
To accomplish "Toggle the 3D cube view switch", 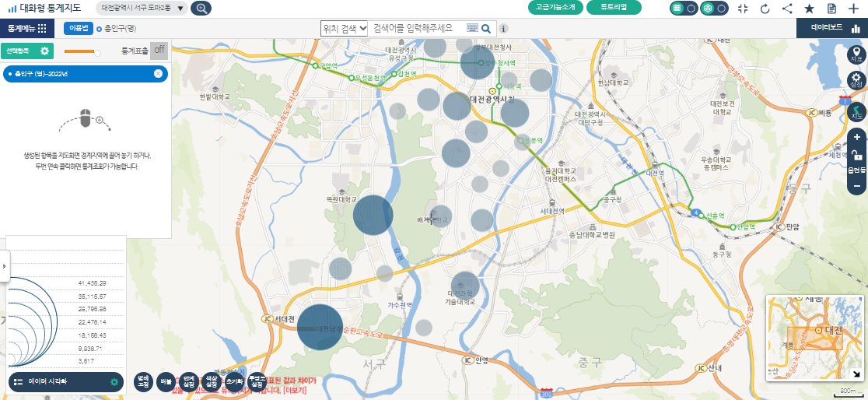I will (714, 8).
